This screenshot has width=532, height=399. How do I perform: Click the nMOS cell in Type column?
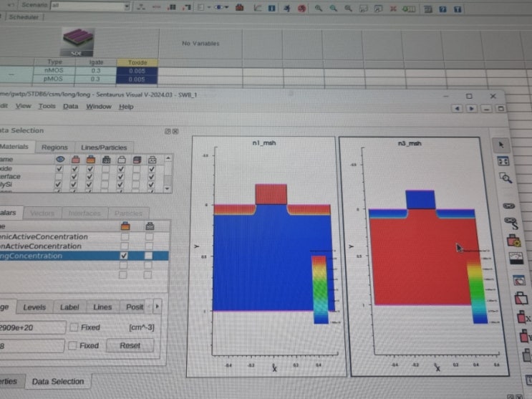pyautogui.click(x=54, y=71)
